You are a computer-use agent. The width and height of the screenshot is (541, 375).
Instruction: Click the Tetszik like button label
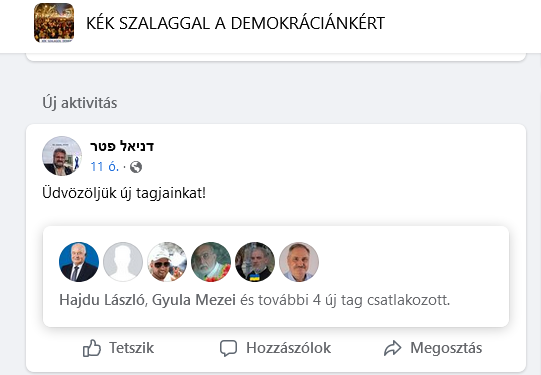[131, 348]
